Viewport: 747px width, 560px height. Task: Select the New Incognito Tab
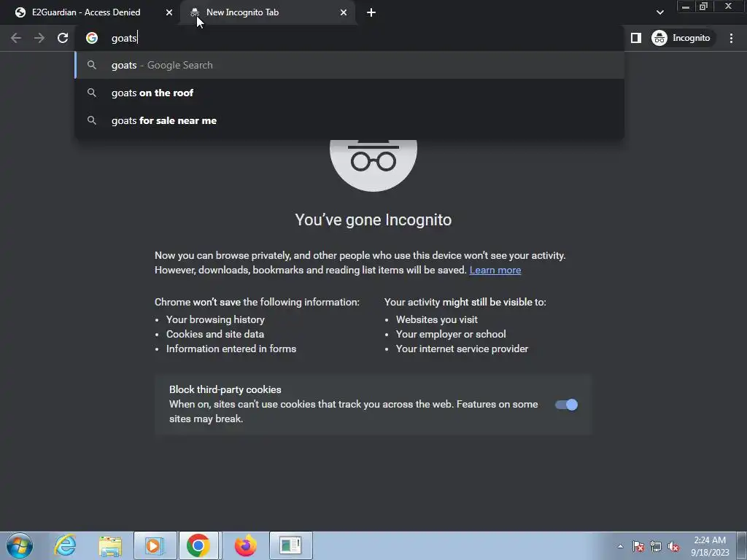[x=269, y=12]
